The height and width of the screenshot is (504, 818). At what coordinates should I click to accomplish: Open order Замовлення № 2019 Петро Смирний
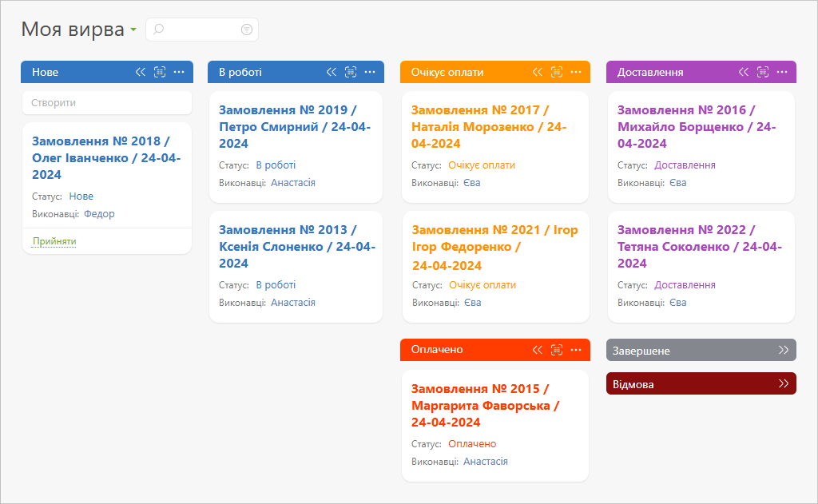[x=295, y=127]
